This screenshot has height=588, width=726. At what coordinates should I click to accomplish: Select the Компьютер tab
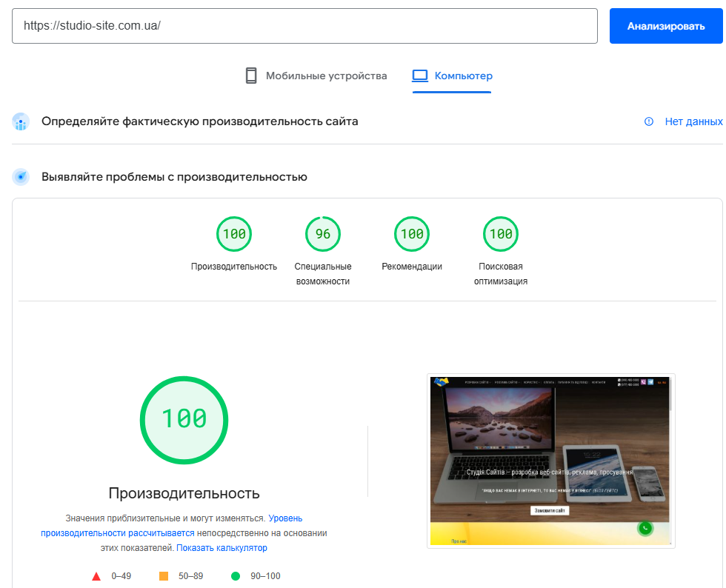[452, 76]
